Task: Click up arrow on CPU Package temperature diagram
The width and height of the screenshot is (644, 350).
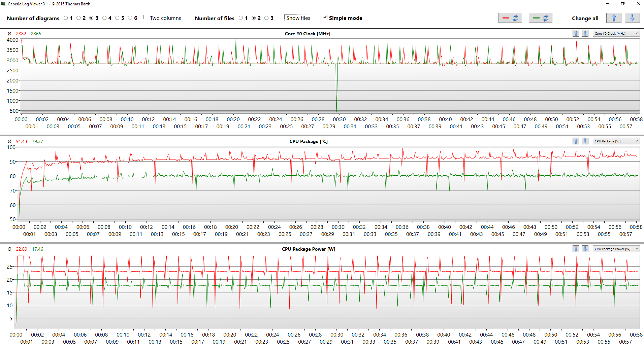Action: point(576,141)
